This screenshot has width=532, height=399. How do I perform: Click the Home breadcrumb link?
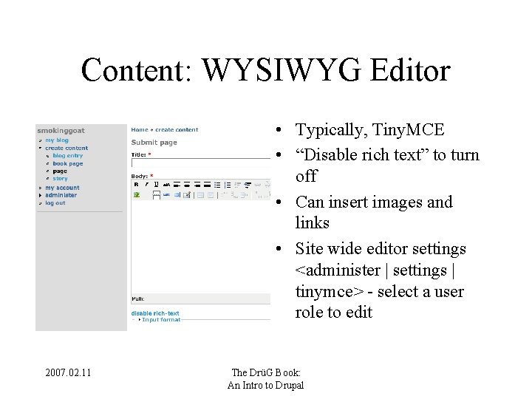tap(140, 129)
